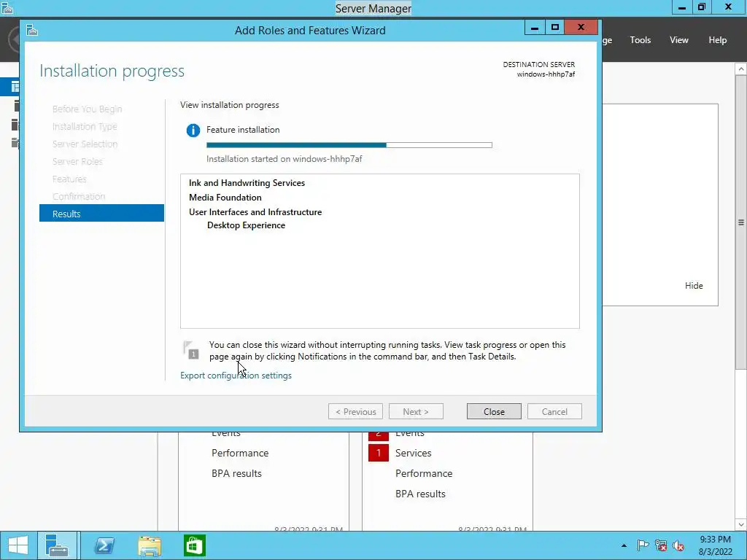This screenshot has height=560, width=747.
Task: Click the Close button in the wizard
Action: [x=494, y=411]
